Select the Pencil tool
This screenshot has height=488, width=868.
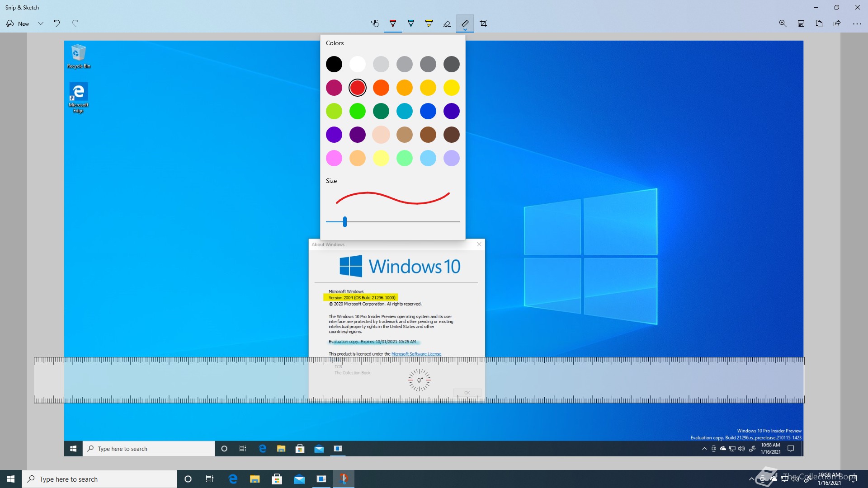coord(411,23)
